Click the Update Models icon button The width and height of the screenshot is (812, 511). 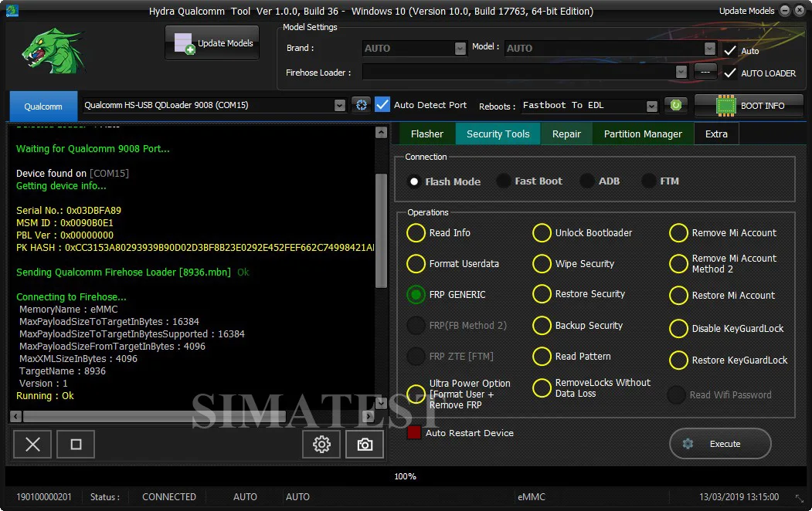click(212, 43)
